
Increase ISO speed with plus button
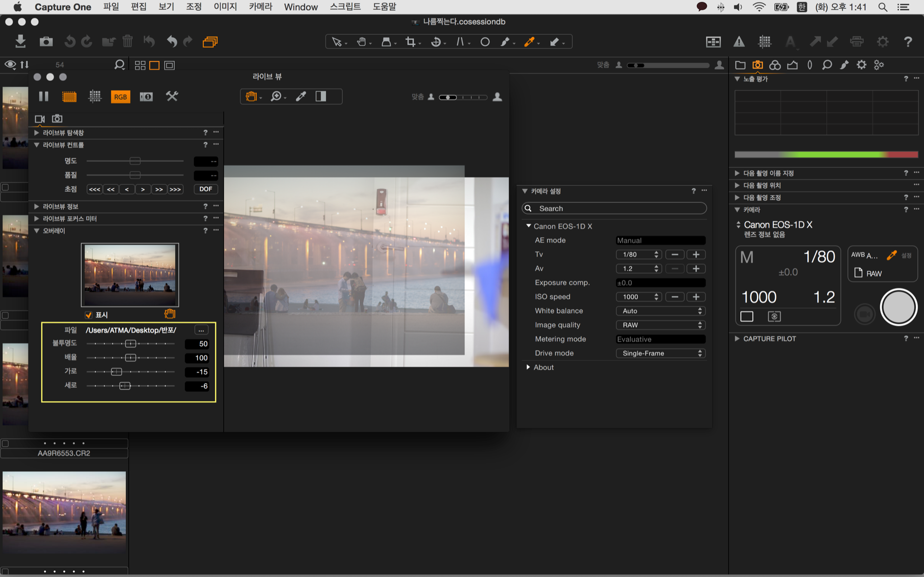tap(696, 297)
